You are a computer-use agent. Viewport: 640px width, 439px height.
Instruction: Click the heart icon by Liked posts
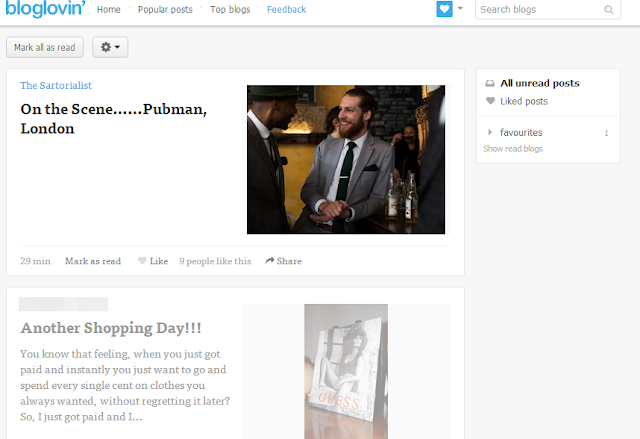490,101
